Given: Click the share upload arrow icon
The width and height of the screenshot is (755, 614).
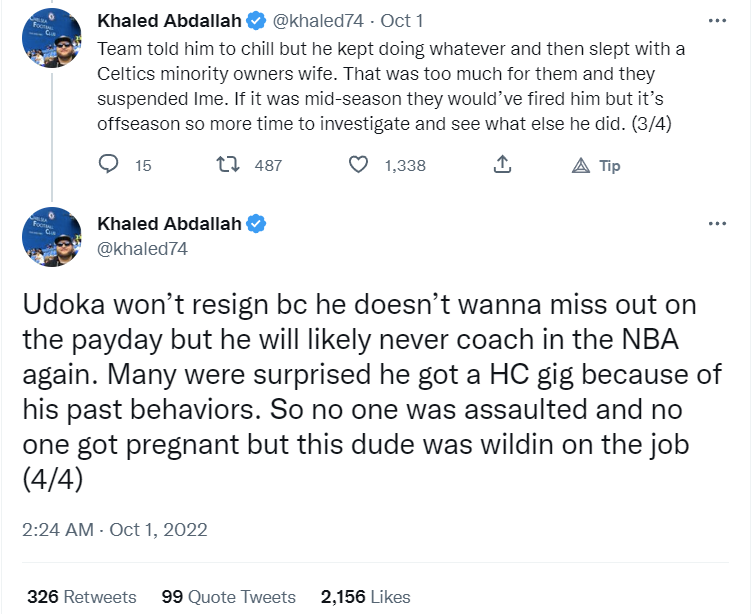Looking at the screenshot, I should [504, 165].
